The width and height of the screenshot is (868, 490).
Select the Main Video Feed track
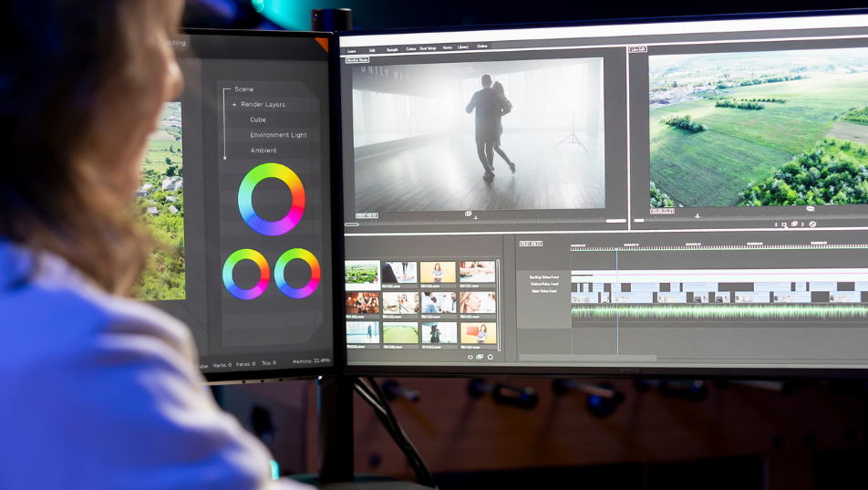[x=544, y=291]
